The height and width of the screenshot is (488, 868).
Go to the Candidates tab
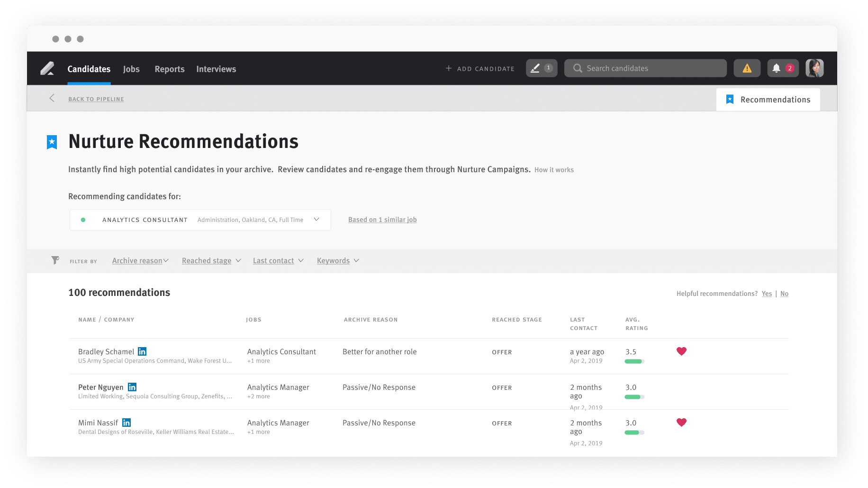tap(89, 69)
